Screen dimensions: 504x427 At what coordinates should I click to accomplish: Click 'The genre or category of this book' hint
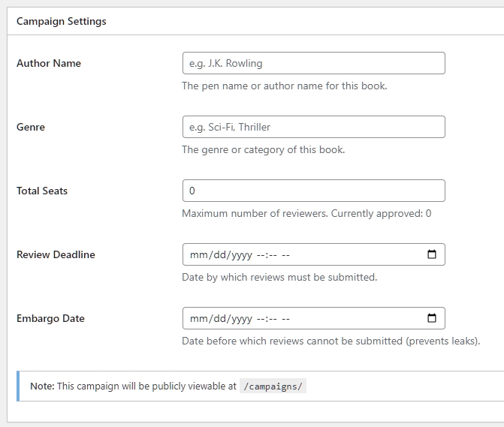click(264, 150)
